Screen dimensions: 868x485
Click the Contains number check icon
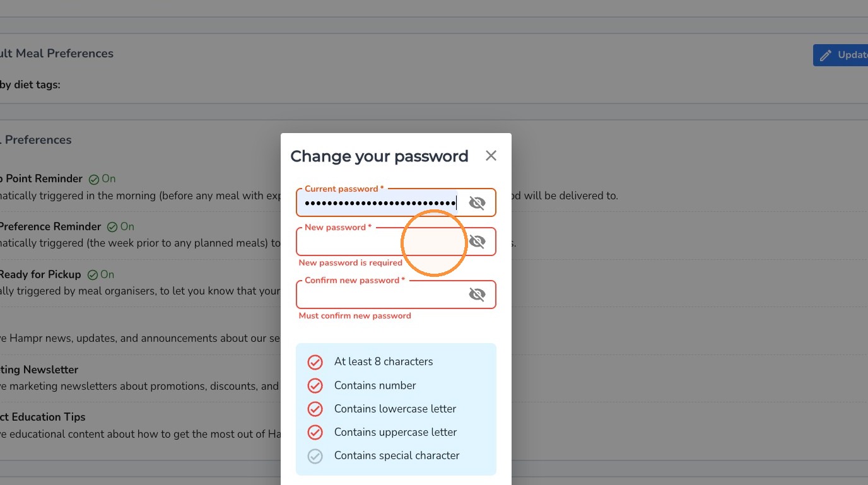click(315, 385)
